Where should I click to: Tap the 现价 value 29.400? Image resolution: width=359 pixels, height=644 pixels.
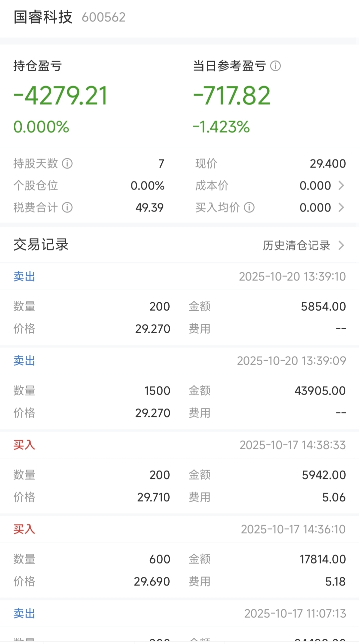[328, 163]
